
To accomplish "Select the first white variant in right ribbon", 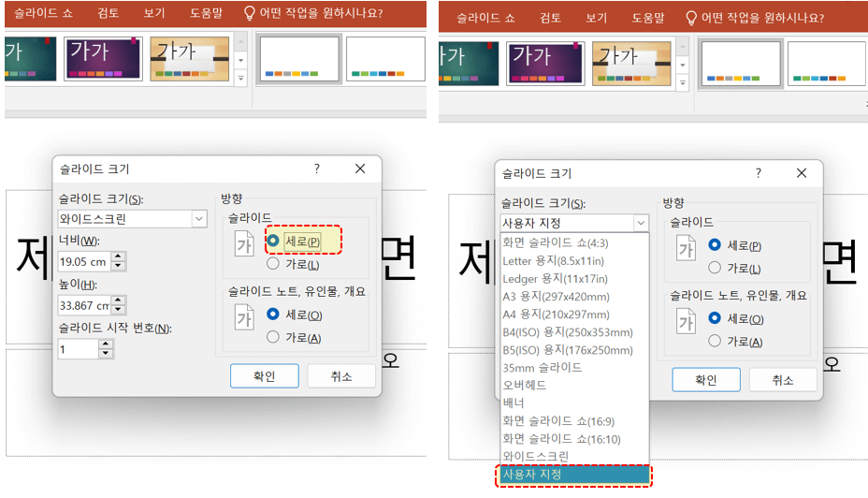I will click(741, 63).
